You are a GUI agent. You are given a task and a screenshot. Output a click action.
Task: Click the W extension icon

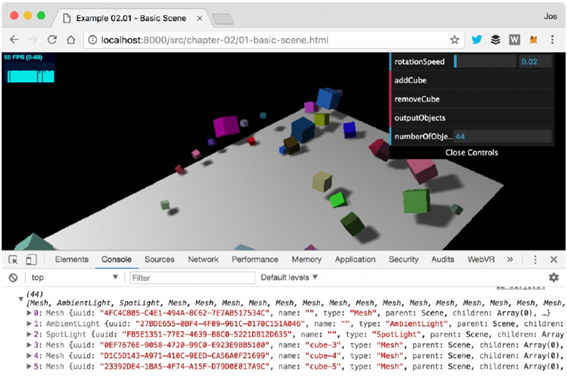tap(514, 39)
